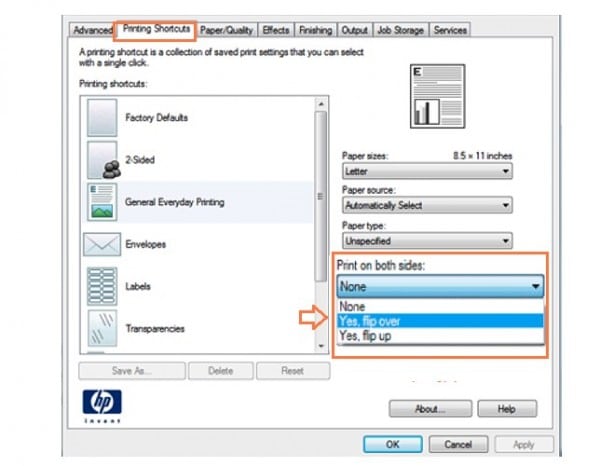600x466 pixels.
Task: Click the Save As button
Action: tap(132, 371)
